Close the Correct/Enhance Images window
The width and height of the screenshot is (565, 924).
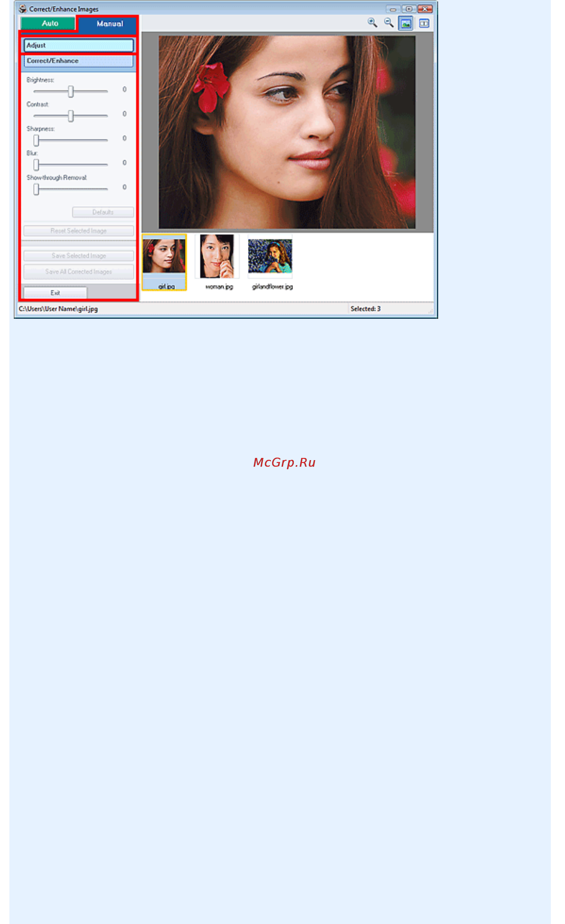(425, 8)
